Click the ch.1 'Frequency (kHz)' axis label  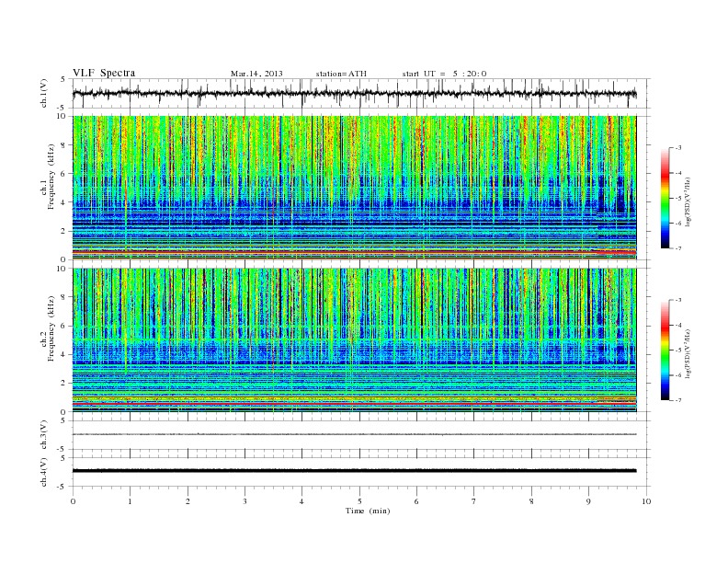click(x=51, y=177)
